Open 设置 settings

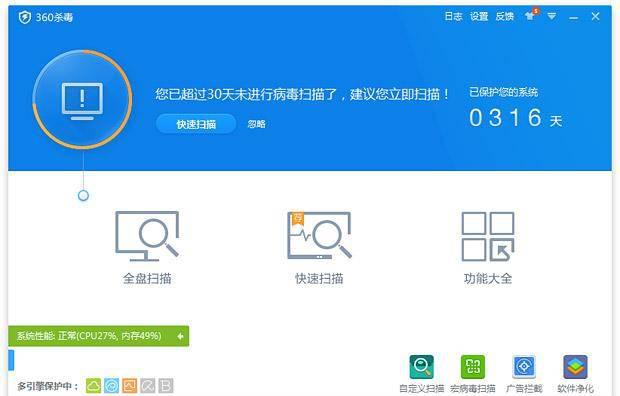[x=479, y=16]
